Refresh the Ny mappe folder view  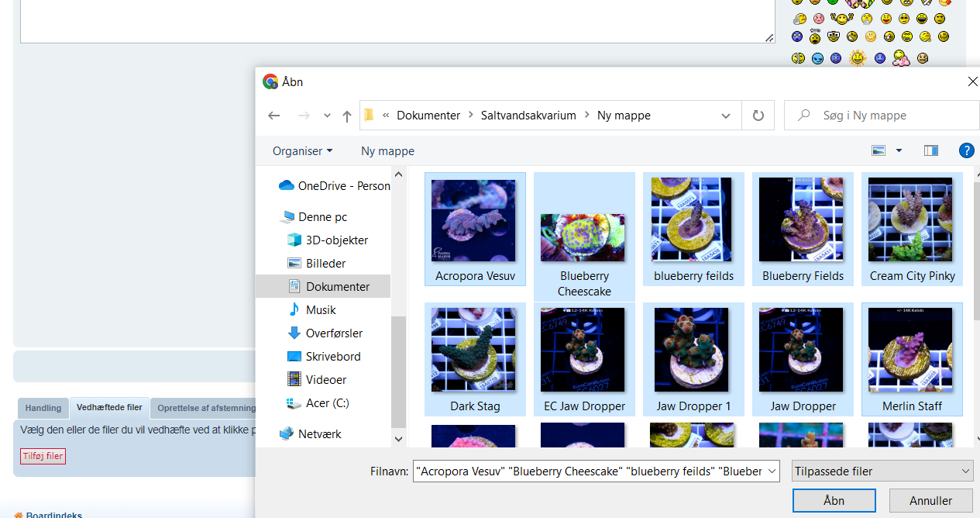point(758,116)
